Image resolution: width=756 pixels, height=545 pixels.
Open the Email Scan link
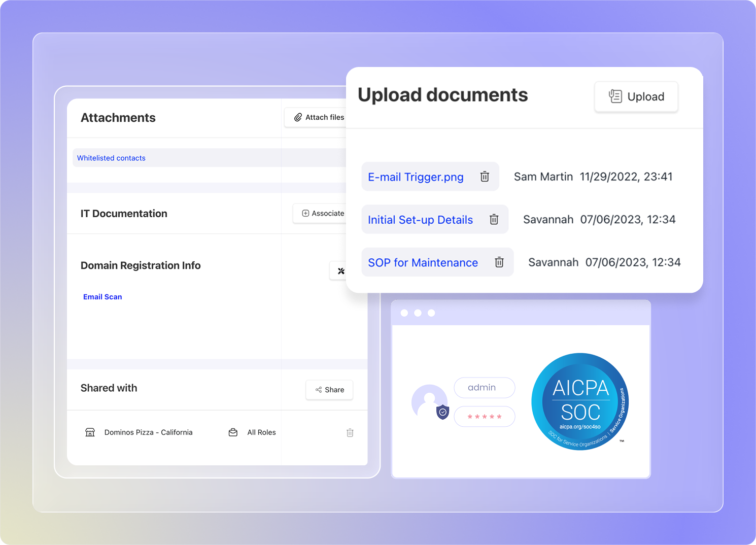[x=102, y=297]
